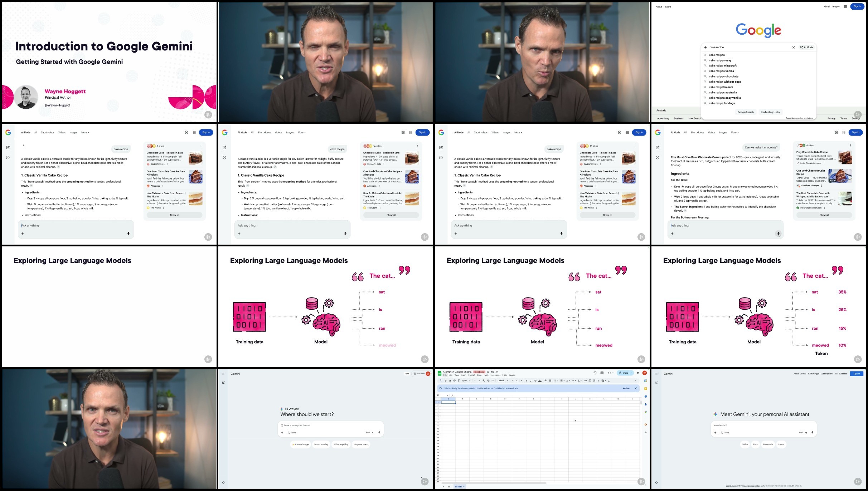Image resolution: width=868 pixels, height=491 pixels.
Task: Open Insert menu in Google Sheets
Action: (464, 375)
